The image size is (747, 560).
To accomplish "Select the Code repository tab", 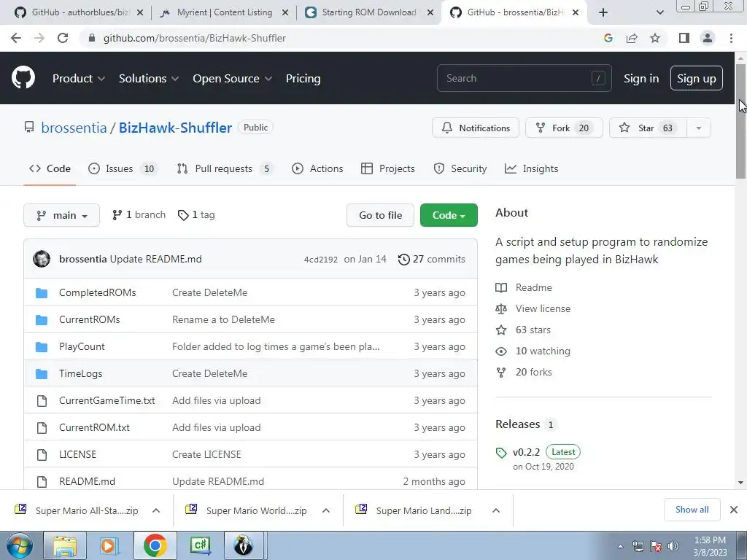I will pyautogui.click(x=50, y=168).
